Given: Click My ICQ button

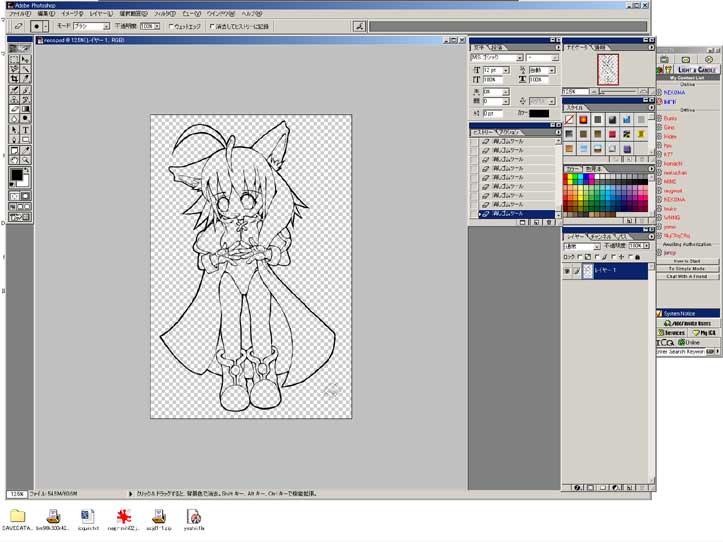Looking at the screenshot, I should (x=704, y=333).
